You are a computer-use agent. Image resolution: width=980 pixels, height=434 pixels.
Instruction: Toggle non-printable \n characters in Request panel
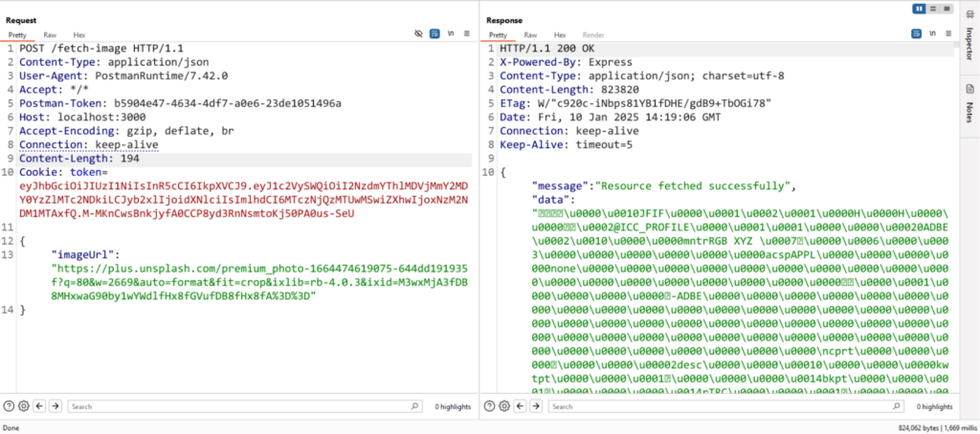point(450,33)
